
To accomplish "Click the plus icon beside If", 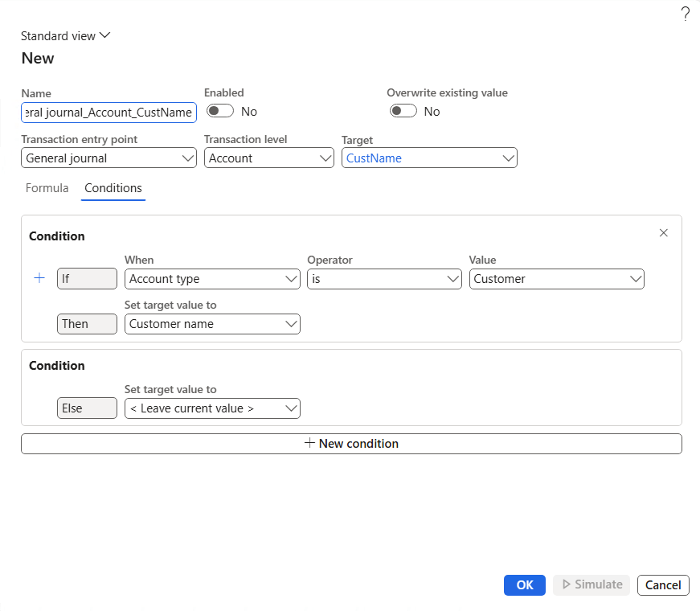I will coord(39,278).
